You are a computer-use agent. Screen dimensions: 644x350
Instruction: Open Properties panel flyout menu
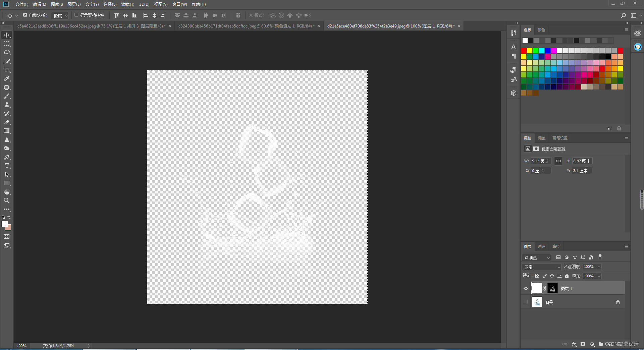(x=626, y=138)
